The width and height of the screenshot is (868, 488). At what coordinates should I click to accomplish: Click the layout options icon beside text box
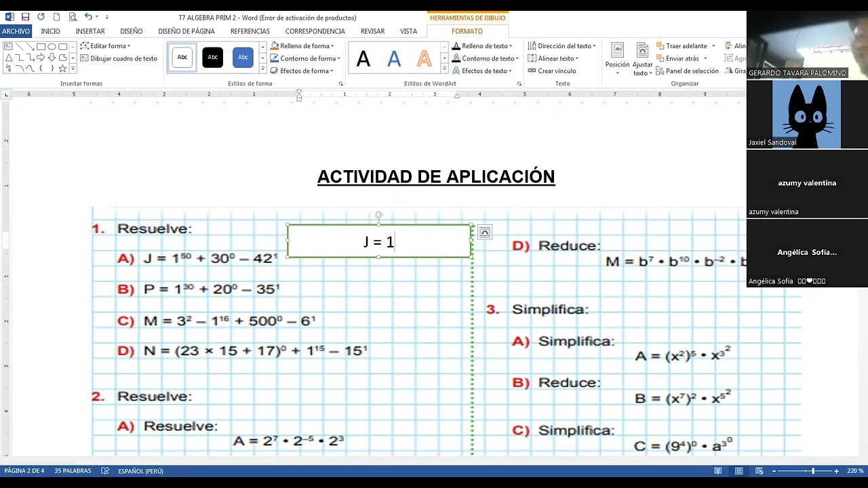pyautogui.click(x=484, y=232)
